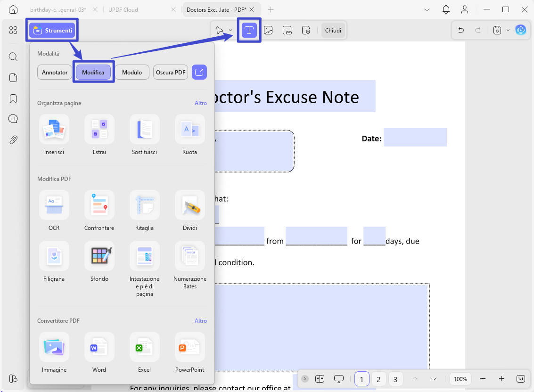This screenshot has width=534, height=392.
Task: Open the 100% zoom level field
Action: click(x=460, y=379)
